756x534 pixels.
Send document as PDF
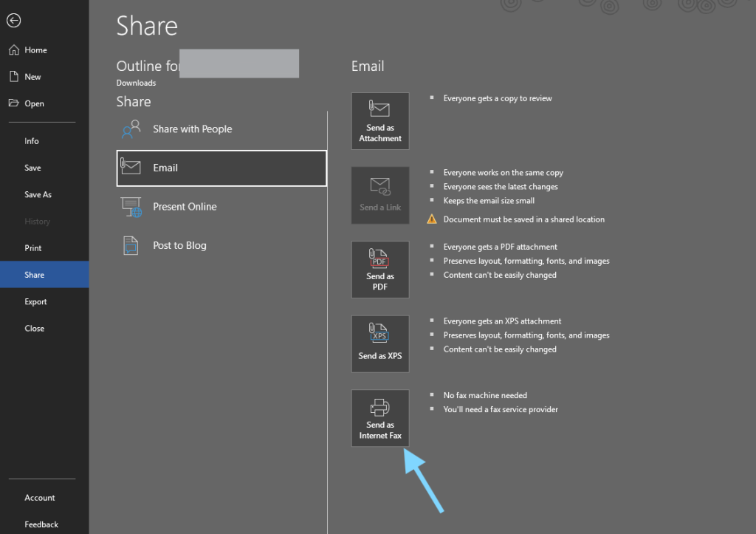coord(380,270)
